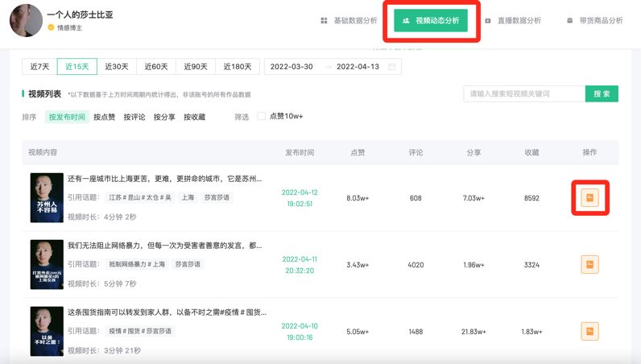Viewport: 641px width, 364px height.
Task: Click the video keyword search field
Action: (523, 94)
